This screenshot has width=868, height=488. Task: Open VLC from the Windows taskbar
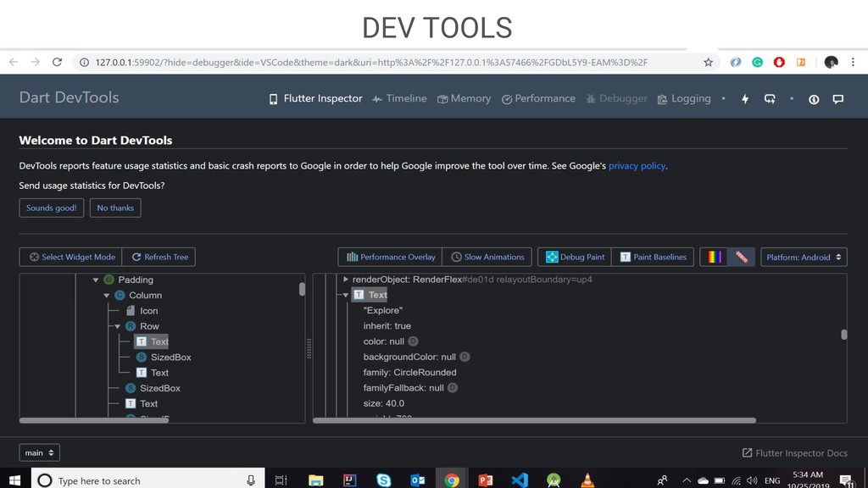coord(587,480)
